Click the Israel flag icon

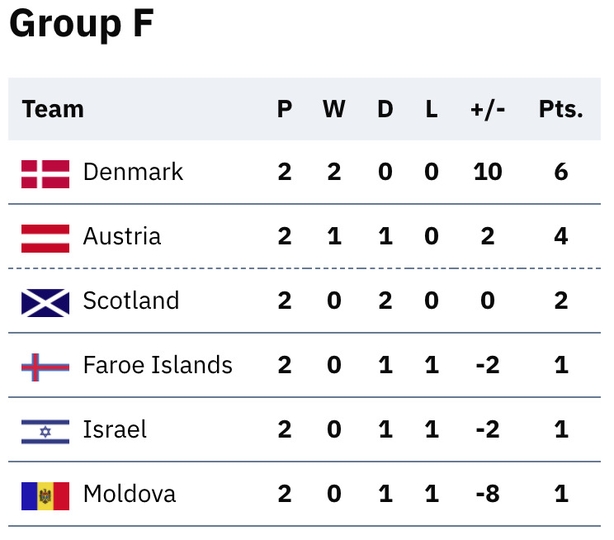[45, 432]
